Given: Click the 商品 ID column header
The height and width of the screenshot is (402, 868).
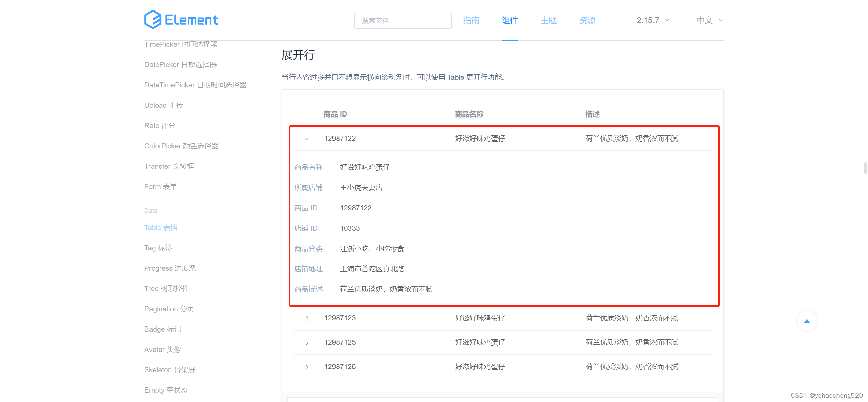Looking at the screenshot, I should click(x=335, y=114).
